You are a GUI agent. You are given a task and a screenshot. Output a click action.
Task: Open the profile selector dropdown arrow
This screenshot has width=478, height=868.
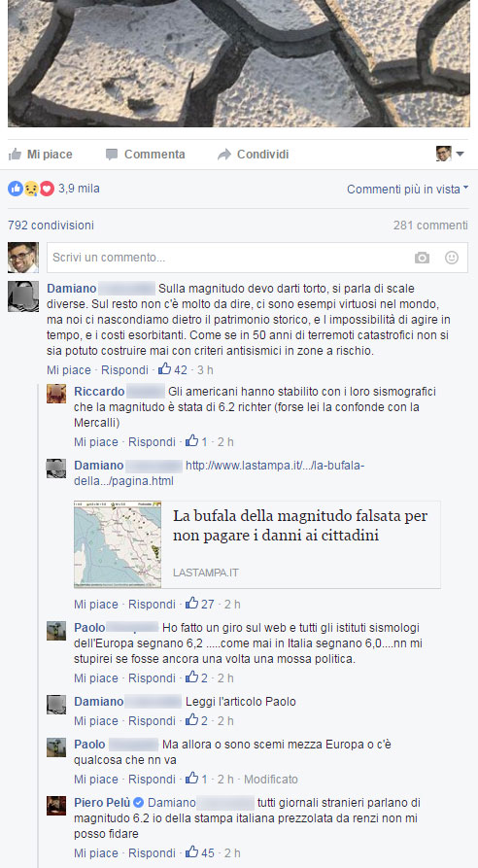pos(460,154)
